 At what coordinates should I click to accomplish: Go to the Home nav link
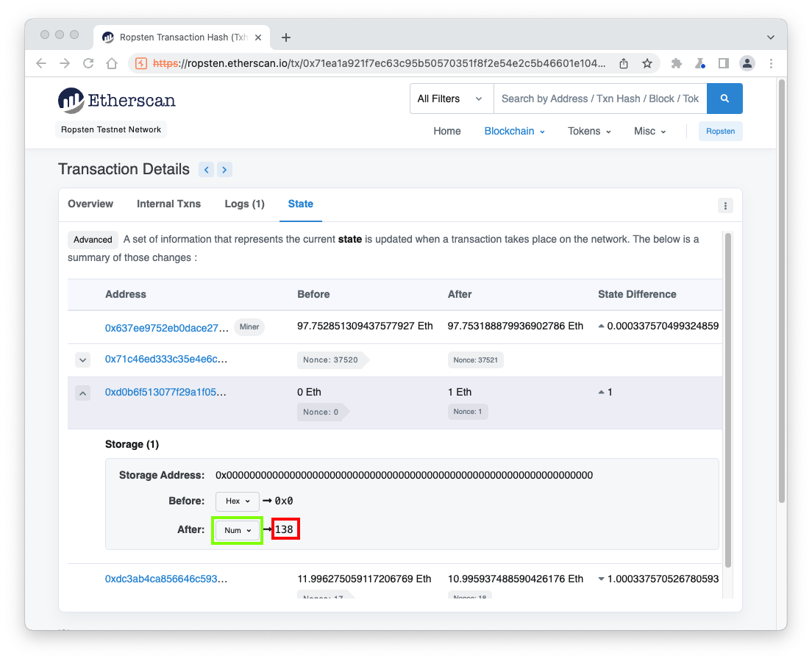447,131
